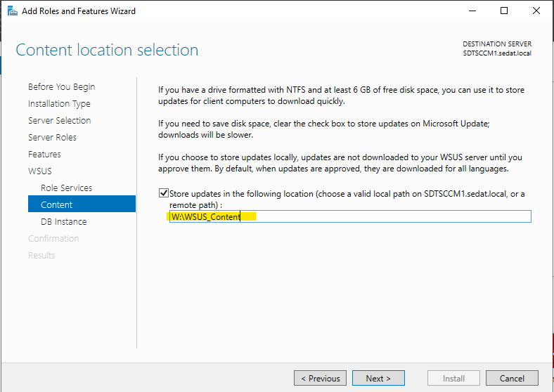
Task: Open Server Roles page
Action: (52, 138)
